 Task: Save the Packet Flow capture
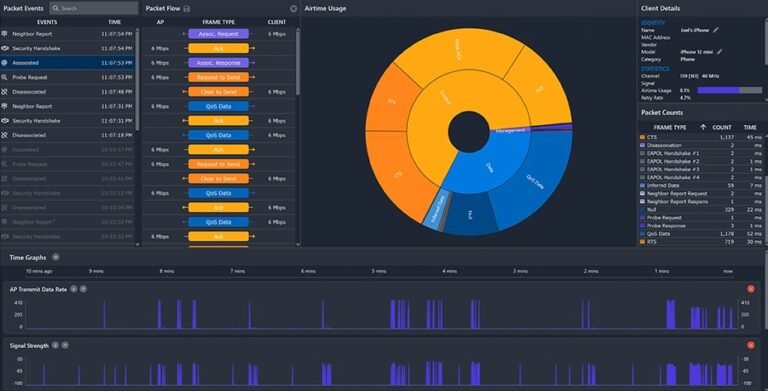[187, 8]
